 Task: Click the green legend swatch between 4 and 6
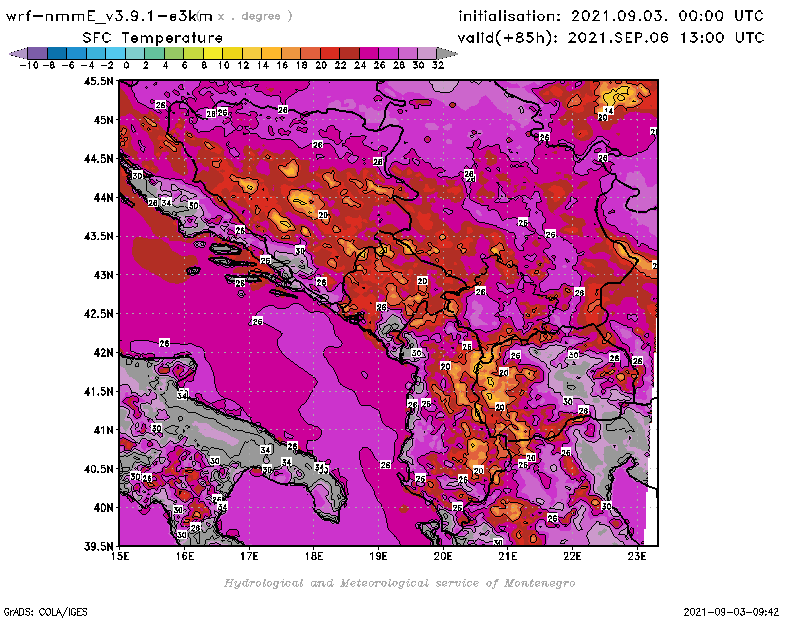[174, 53]
